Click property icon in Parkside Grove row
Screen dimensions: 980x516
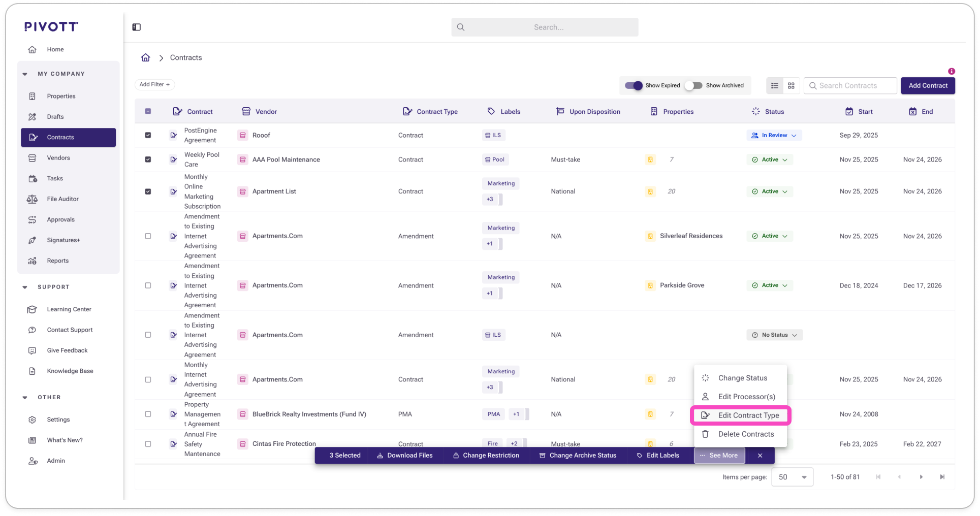[650, 285]
